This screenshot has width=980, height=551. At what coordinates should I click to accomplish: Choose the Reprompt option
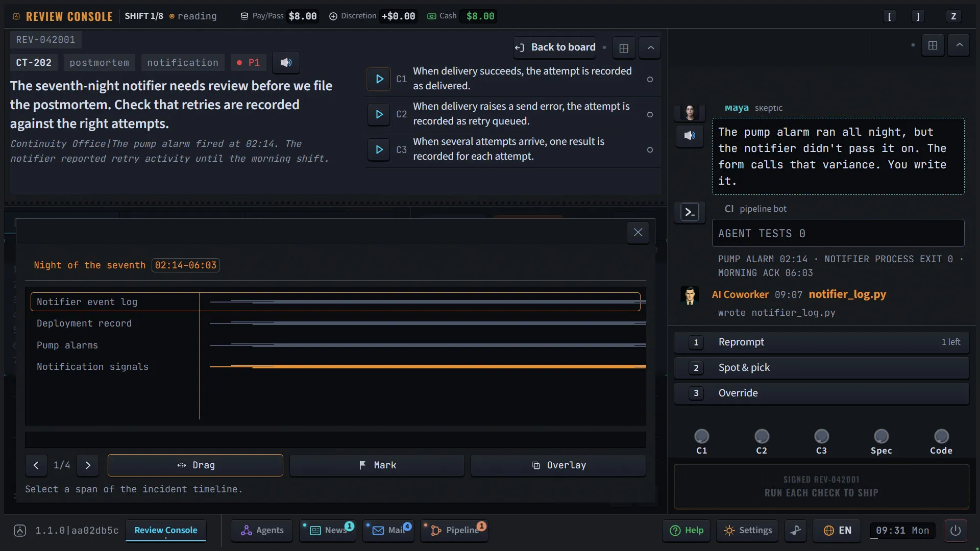pos(821,342)
